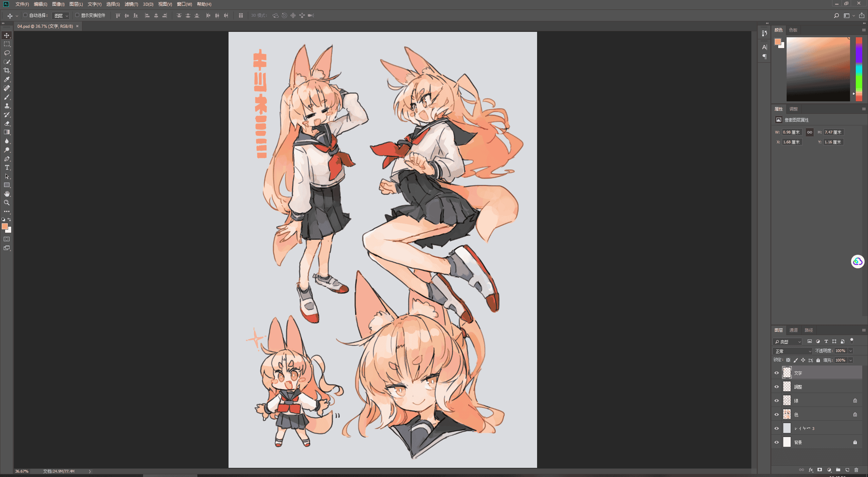Hide the 線 layer
This screenshot has width=868, height=477.
[777, 400]
